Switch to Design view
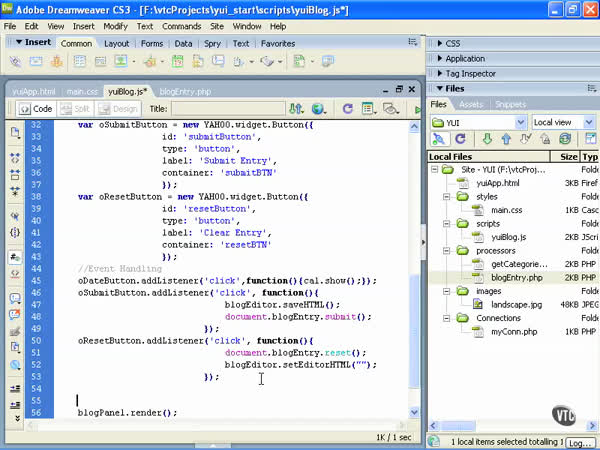 coord(120,109)
